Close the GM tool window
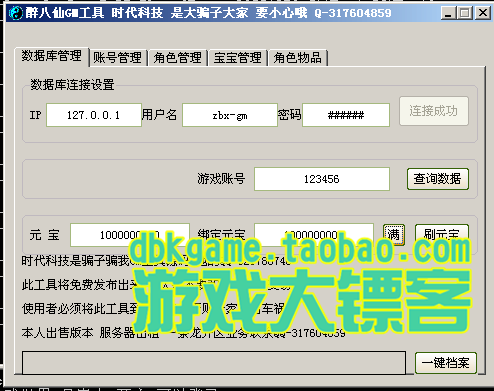 click(483, 13)
